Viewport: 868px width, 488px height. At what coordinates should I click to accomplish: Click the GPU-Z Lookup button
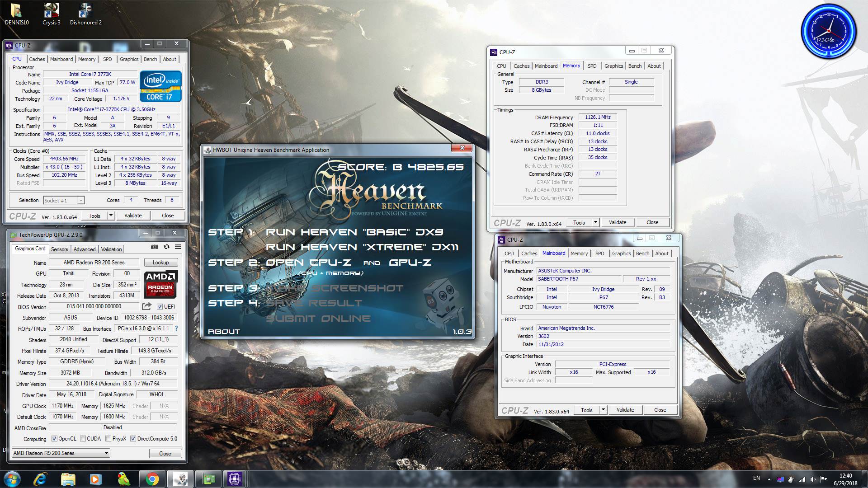(x=160, y=263)
